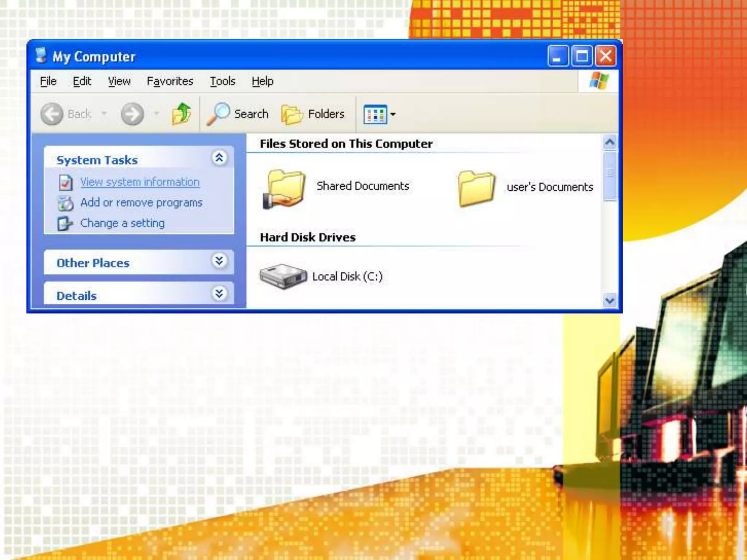The height and width of the screenshot is (560, 747).
Task: Open the Back history dropdown arrow
Action: pyautogui.click(x=104, y=114)
